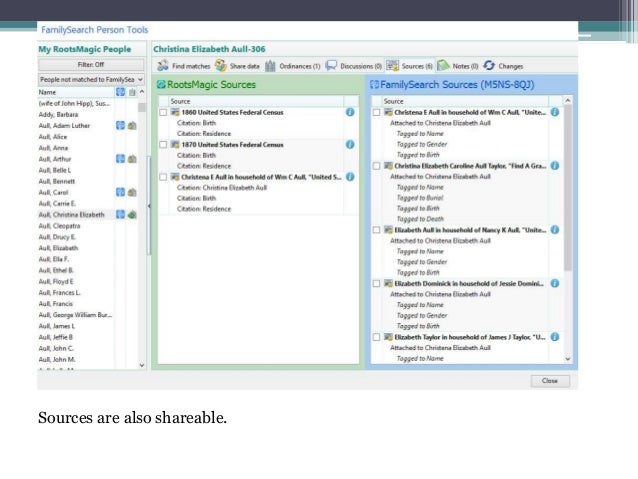Select Tagged to Burial row
This screenshot has height=479, width=638.
coord(420,198)
